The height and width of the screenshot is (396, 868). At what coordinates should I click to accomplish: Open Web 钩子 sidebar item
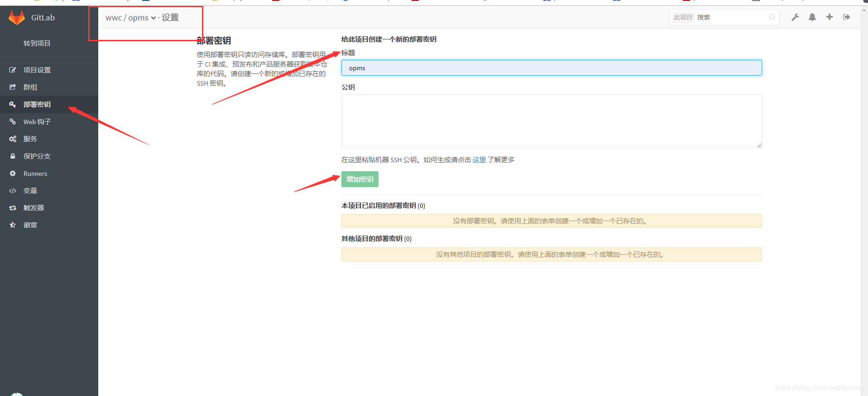pyautogui.click(x=49, y=121)
